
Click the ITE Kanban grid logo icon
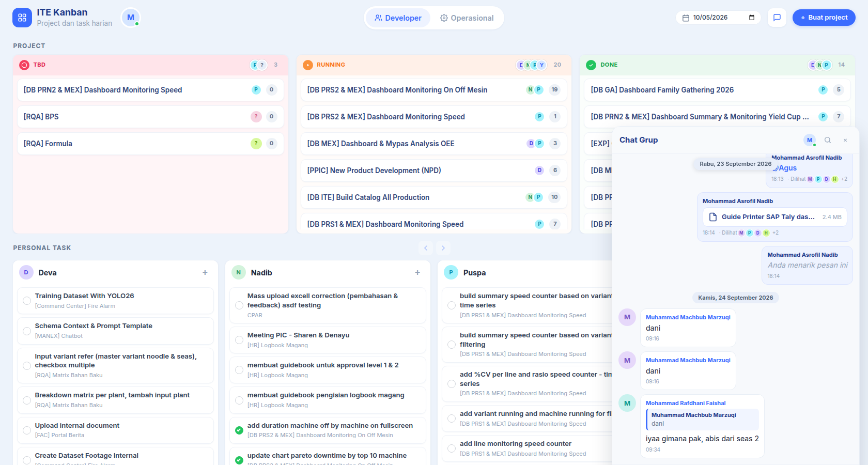22,18
